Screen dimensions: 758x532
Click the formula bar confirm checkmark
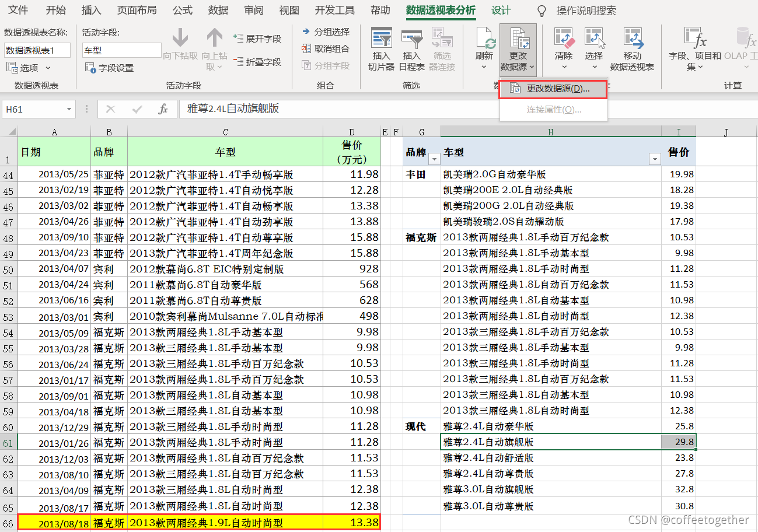coord(137,109)
